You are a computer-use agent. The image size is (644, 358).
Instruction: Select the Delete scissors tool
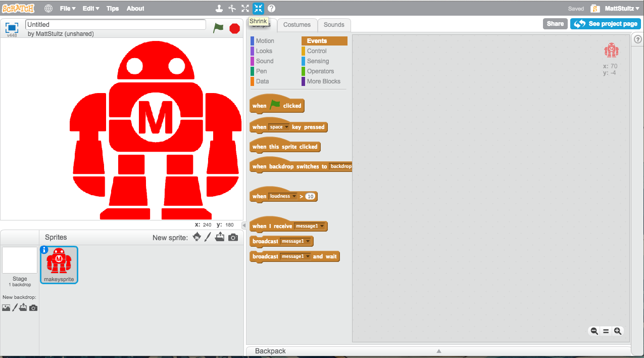[x=232, y=8]
